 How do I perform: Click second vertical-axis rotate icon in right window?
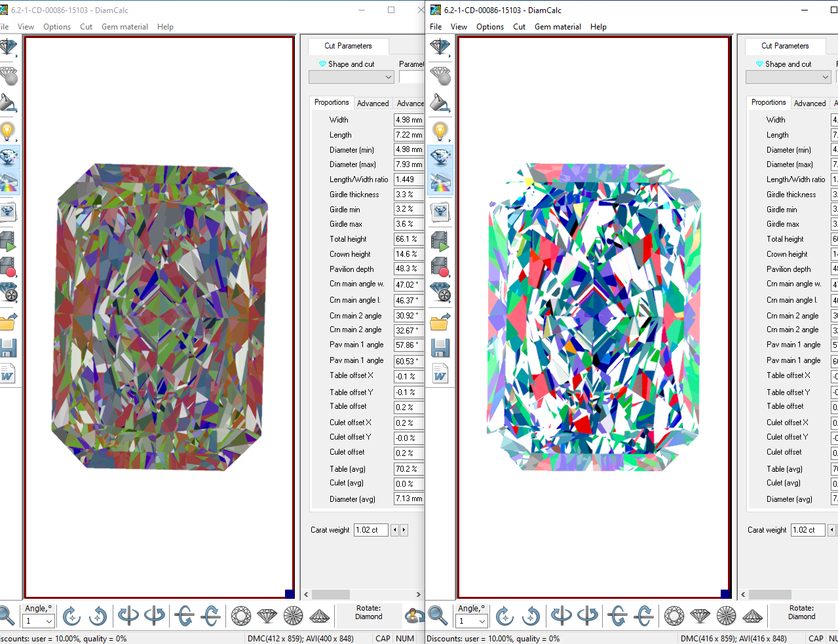587,616
